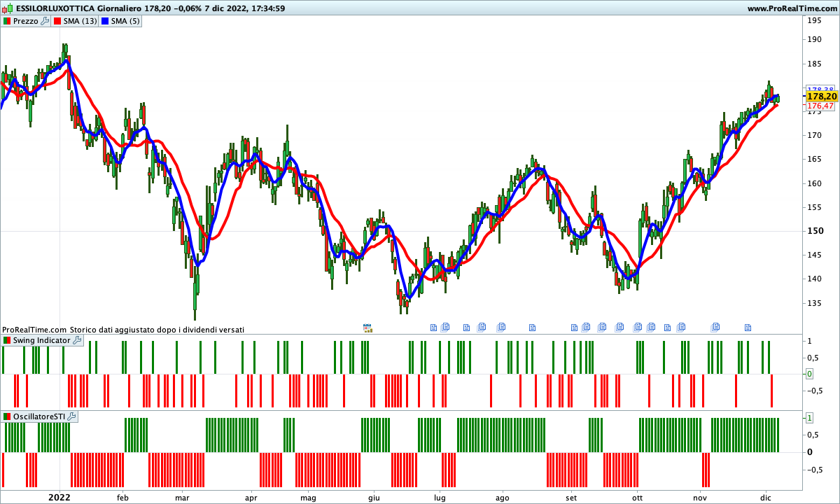Click the red 176,47 SMA value tag
The width and height of the screenshot is (840, 504).
820,106
